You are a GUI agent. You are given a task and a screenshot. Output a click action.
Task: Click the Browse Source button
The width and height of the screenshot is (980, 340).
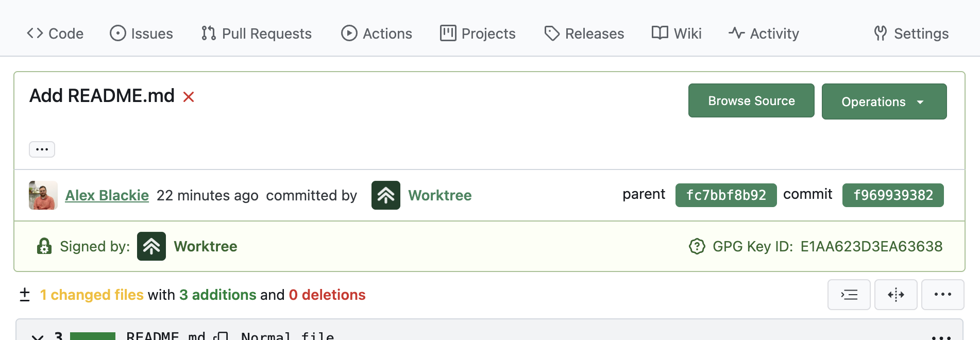[751, 100]
